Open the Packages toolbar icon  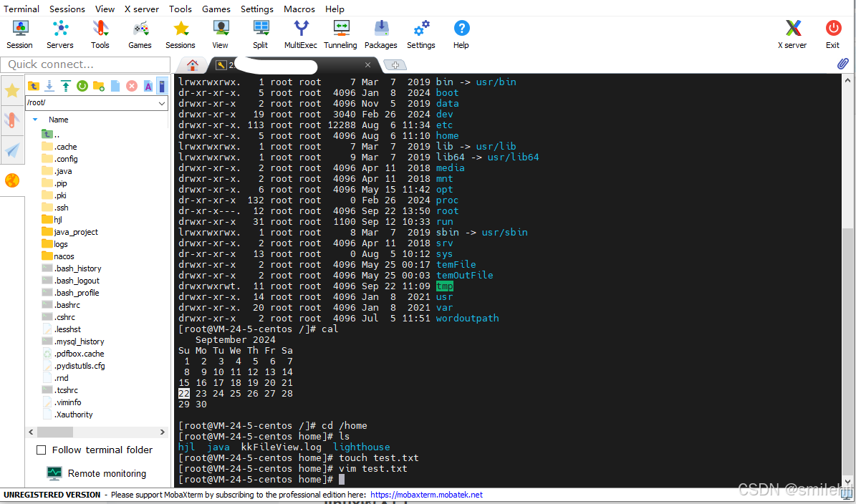tap(381, 35)
